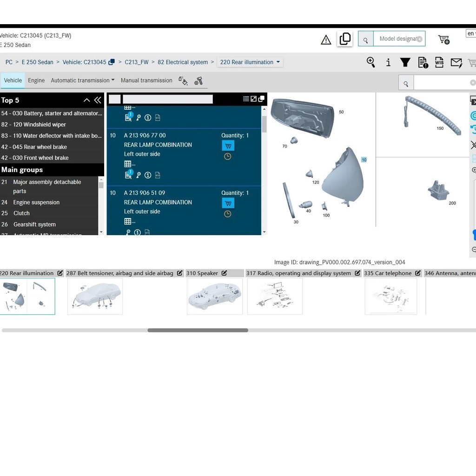Select the Vehicle tab
The height and width of the screenshot is (476, 476).
click(13, 80)
